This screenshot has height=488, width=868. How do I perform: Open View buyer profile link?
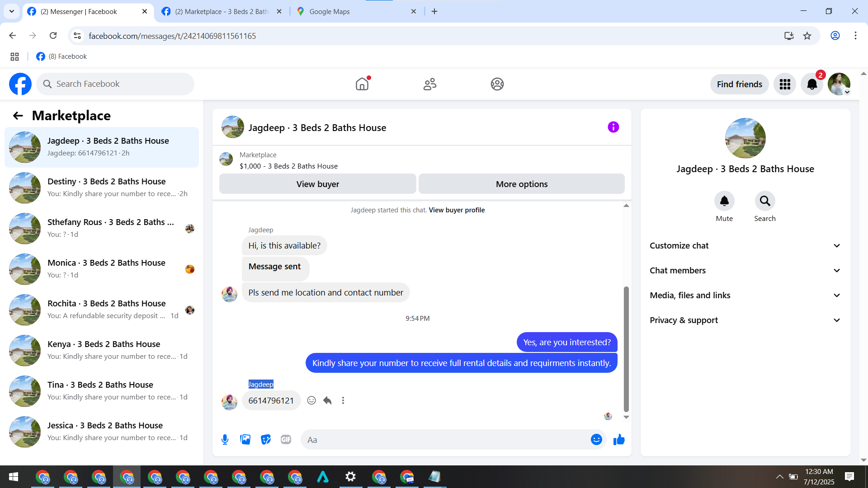(x=457, y=210)
